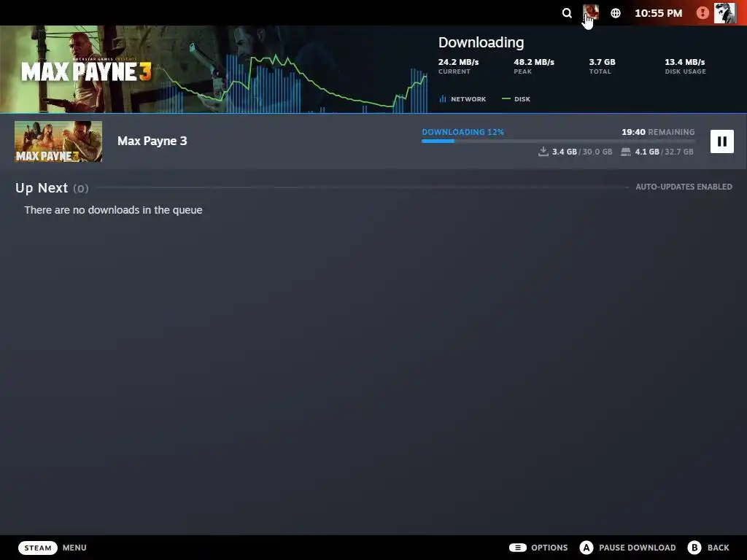747x560 pixels.
Task: Click the NETWORK legend label
Action: 468,99
